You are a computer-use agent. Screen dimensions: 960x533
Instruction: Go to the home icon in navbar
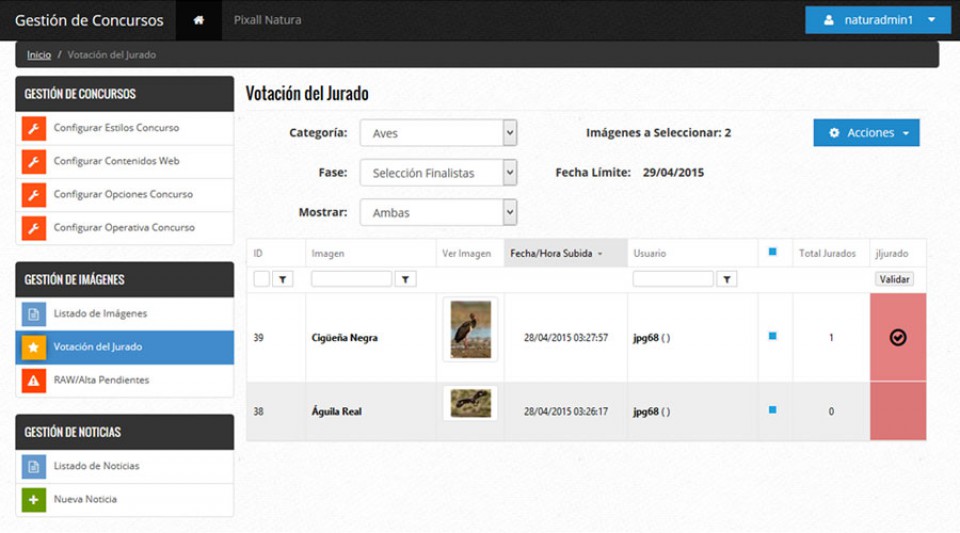[198, 20]
